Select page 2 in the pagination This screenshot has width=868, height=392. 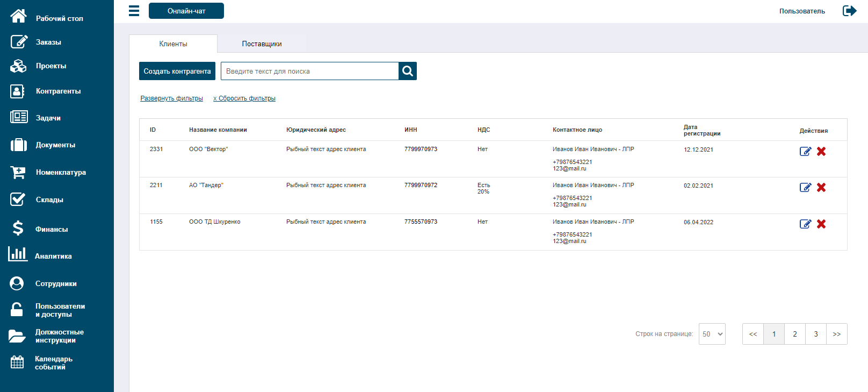tap(795, 334)
